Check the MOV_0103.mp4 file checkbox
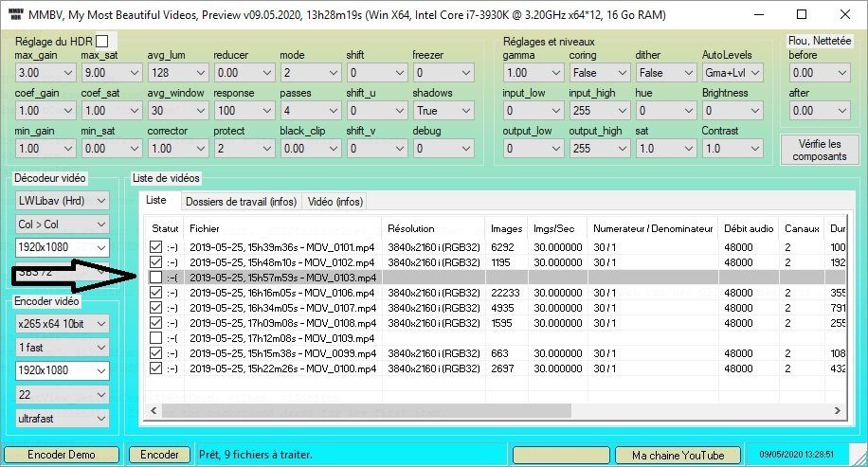Image resolution: width=868 pixels, height=467 pixels. coord(156,278)
